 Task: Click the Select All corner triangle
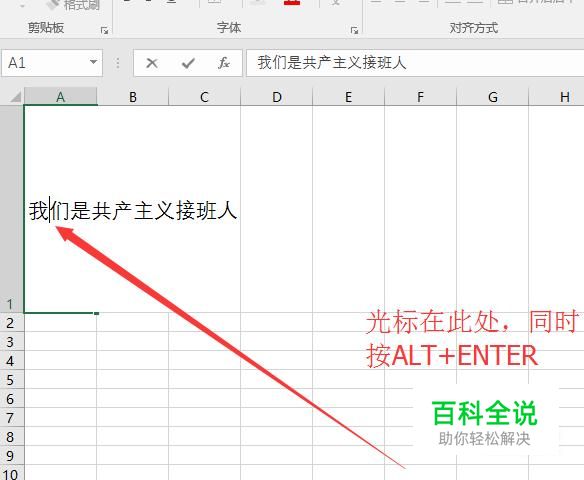(16, 97)
